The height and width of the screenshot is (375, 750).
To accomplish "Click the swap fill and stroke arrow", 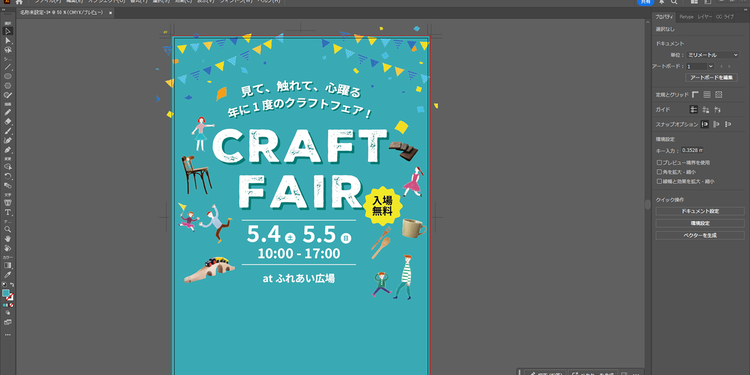I will (x=11, y=285).
